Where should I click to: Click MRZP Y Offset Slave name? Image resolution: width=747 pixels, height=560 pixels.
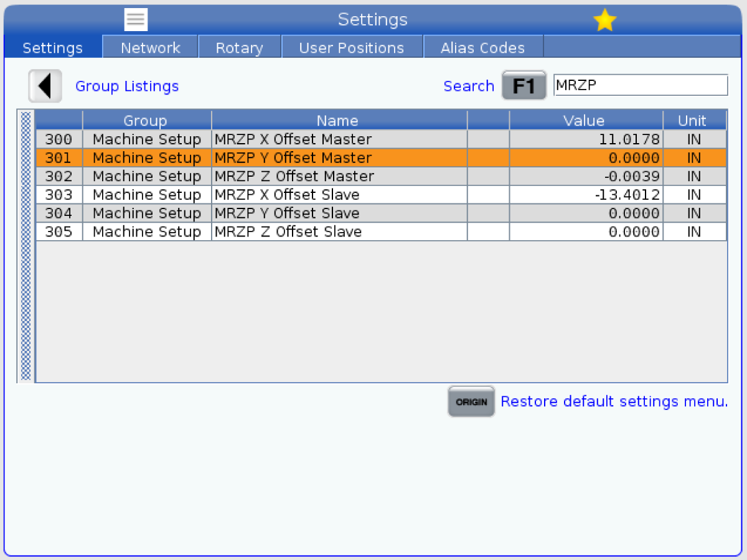pyautogui.click(x=287, y=213)
